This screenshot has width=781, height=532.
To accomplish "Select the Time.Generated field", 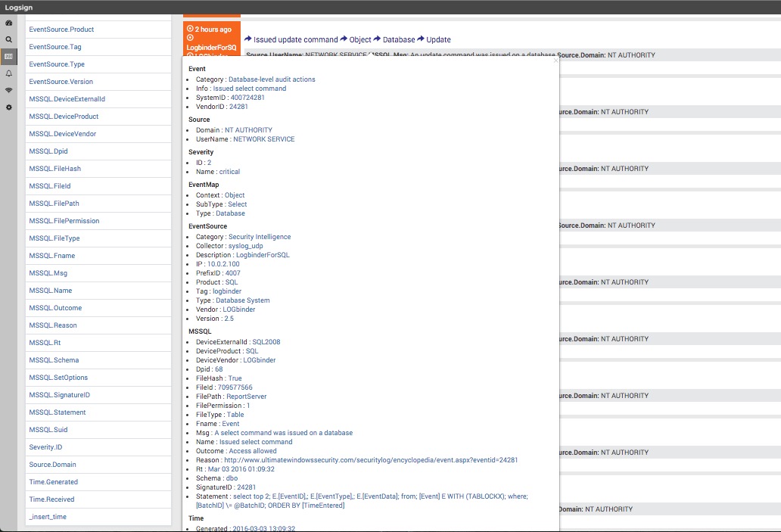I will pos(98,483).
